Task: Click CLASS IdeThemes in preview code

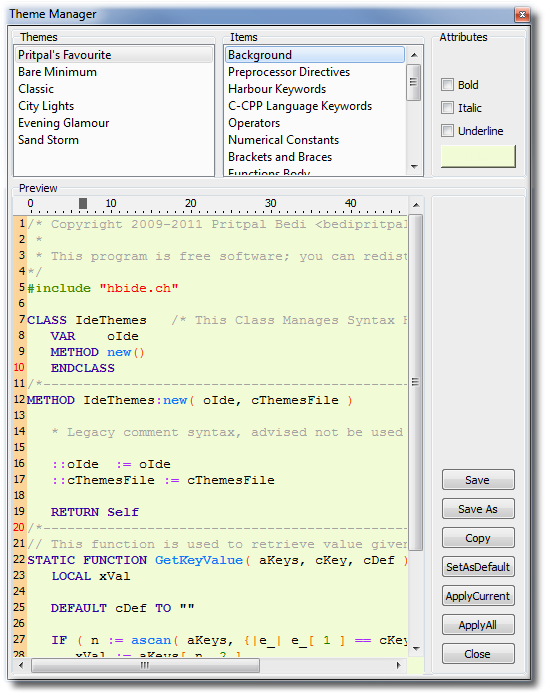Action: coord(87,320)
